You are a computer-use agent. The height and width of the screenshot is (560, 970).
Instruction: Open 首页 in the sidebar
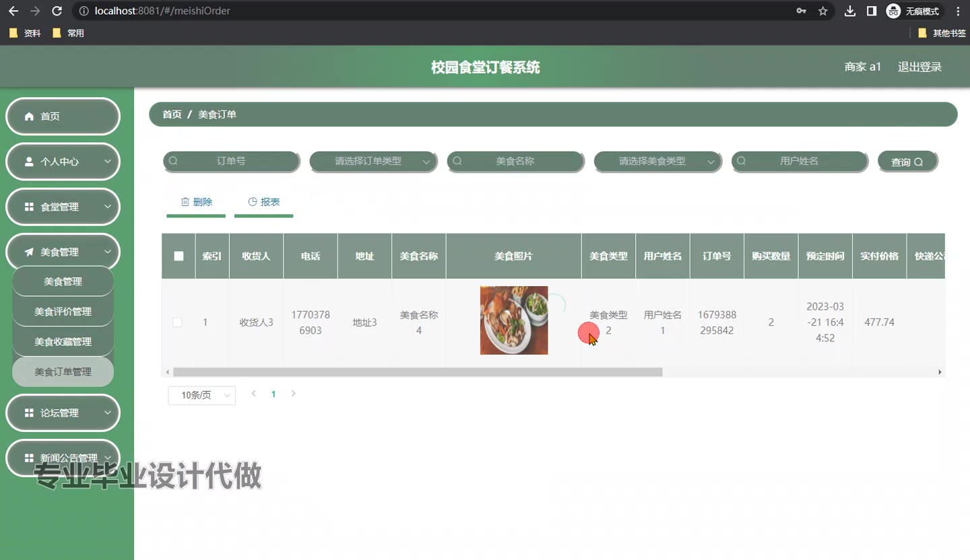[x=63, y=116]
